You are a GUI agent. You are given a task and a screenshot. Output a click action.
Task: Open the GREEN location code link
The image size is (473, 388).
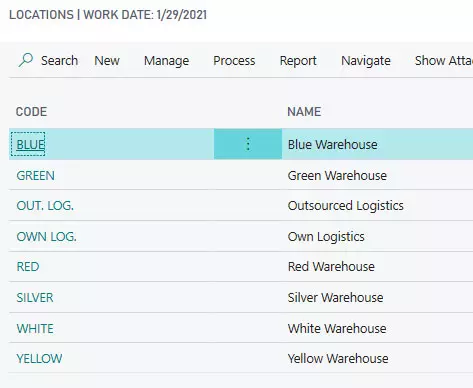click(35, 176)
